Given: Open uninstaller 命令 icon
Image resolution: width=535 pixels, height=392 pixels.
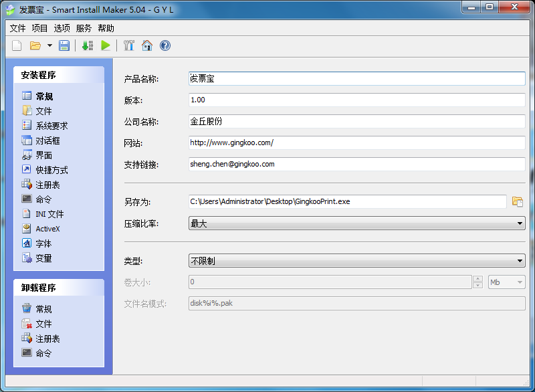Looking at the screenshot, I should pyautogui.click(x=27, y=353).
